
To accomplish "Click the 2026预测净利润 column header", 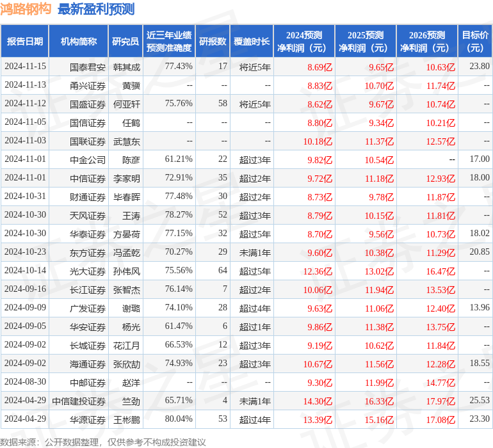I will pyautogui.click(x=427, y=41).
